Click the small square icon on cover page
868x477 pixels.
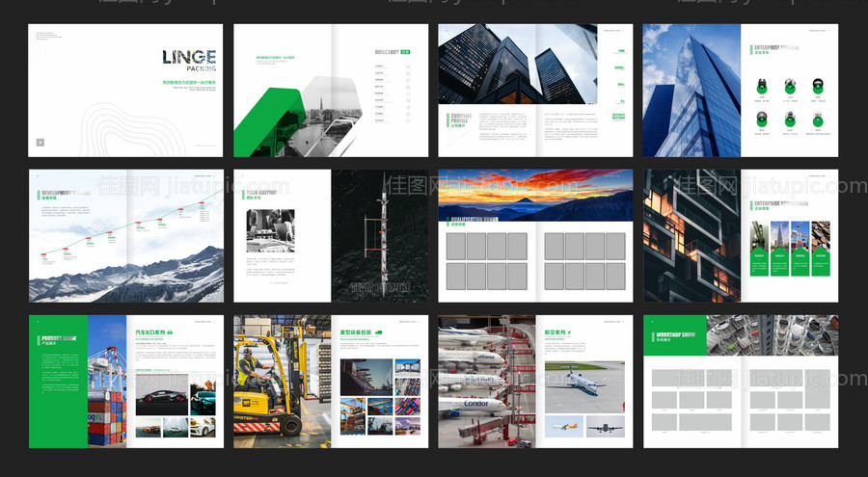[x=41, y=143]
